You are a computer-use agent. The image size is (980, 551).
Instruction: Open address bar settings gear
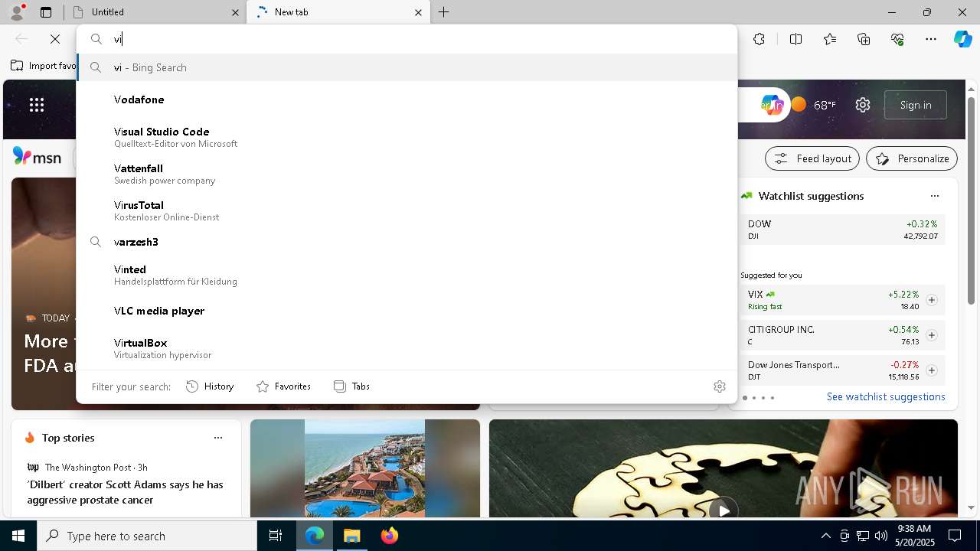(x=719, y=386)
